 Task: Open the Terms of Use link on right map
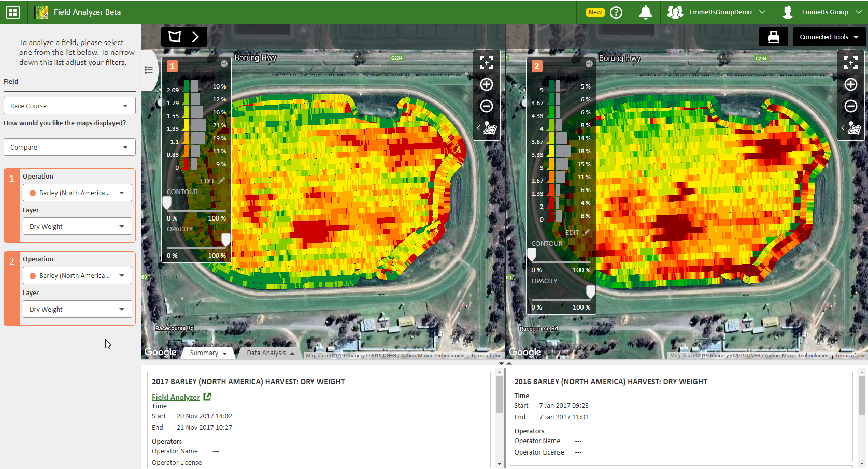click(x=850, y=356)
